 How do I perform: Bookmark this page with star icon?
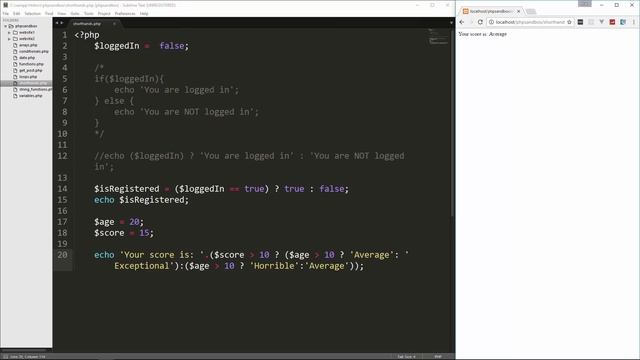tap(569, 22)
